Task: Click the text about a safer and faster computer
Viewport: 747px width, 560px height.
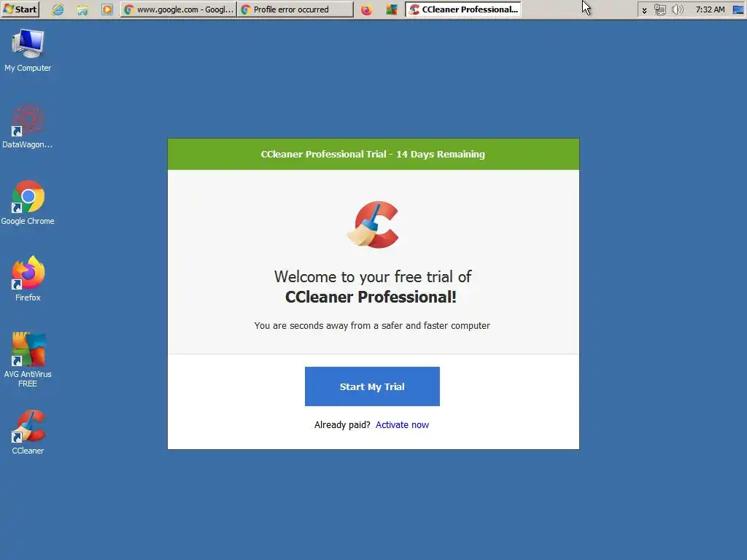Action: (x=372, y=326)
